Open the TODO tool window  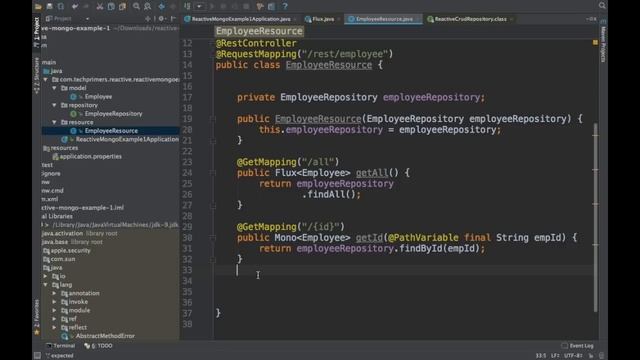click(98, 346)
